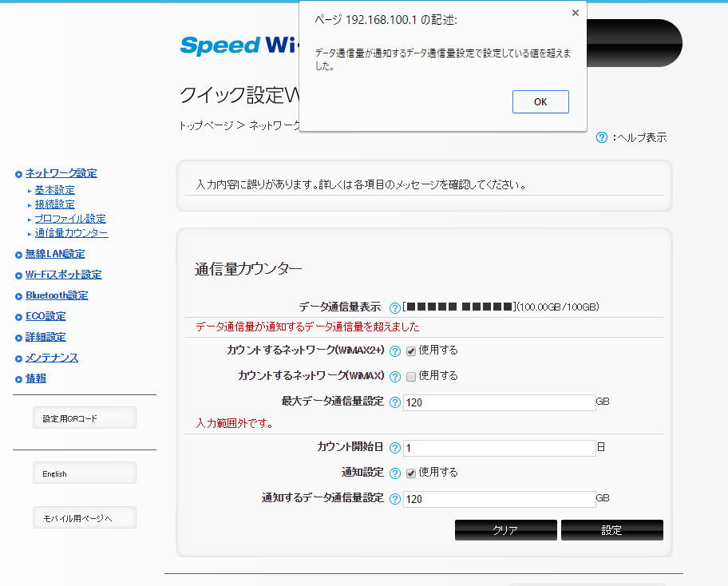Click 入力内容に誤りがあります message text

click(362, 184)
